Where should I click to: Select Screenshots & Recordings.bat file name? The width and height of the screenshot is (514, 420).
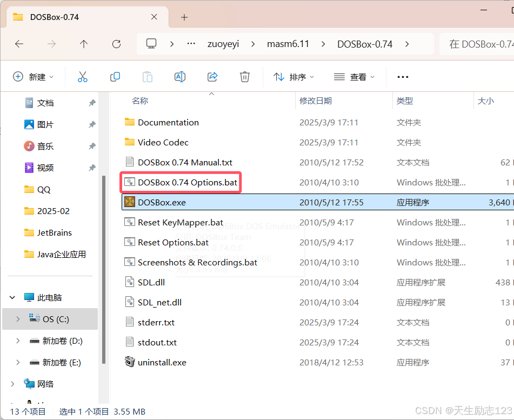(x=197, y=262)
